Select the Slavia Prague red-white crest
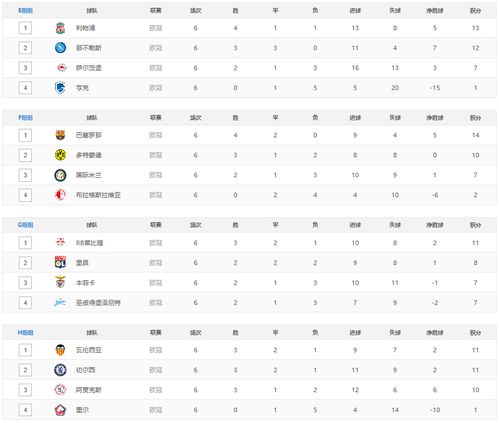The height and width of the screenshot is (423, 499). 60,195
